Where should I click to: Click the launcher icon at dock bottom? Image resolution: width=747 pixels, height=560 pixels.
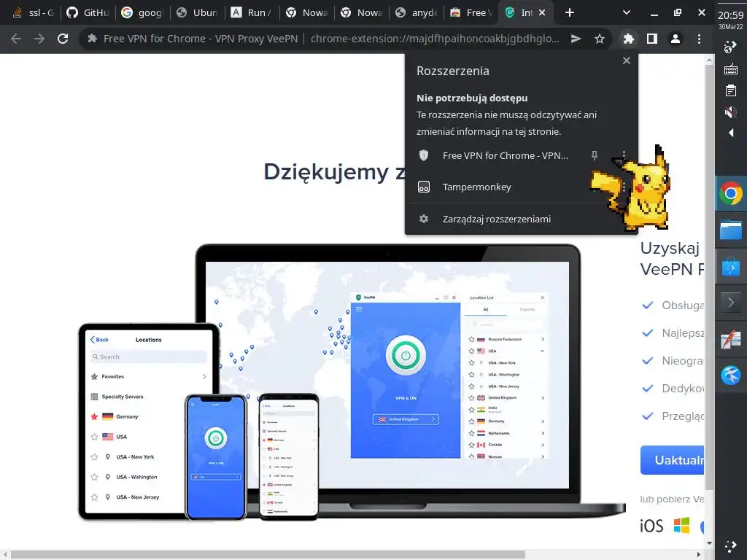click(731, 546)
